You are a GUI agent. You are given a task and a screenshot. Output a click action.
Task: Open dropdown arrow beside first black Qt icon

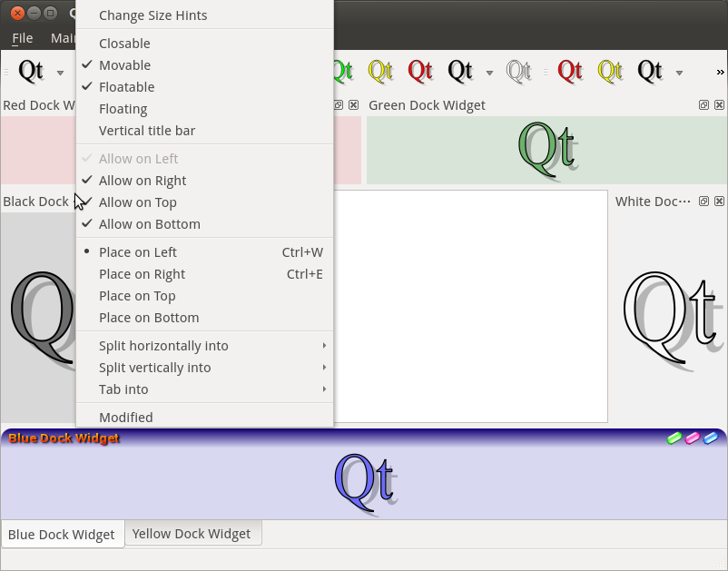[x=60, y=73]
